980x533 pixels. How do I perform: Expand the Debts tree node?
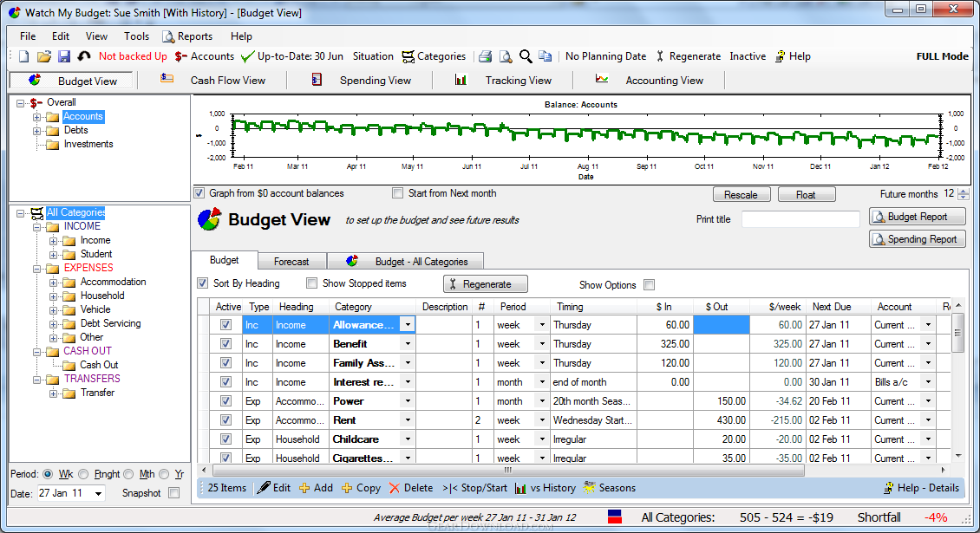click(37, 131)
